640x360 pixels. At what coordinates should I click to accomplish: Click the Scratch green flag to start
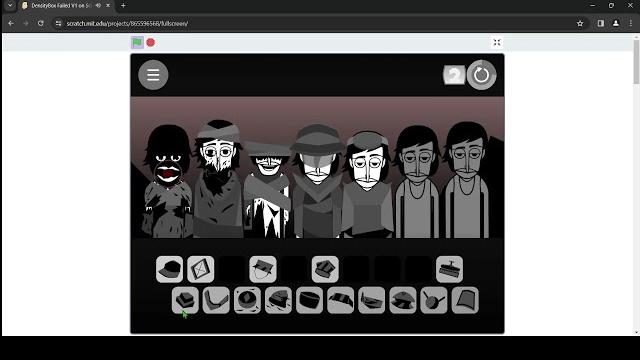[137, 42]
